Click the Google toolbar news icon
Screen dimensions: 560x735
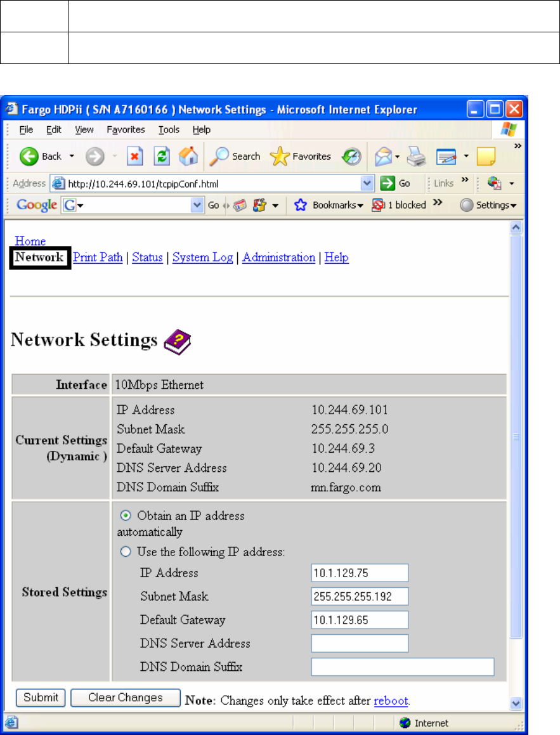pyautogui.click(x=240, y=205)
